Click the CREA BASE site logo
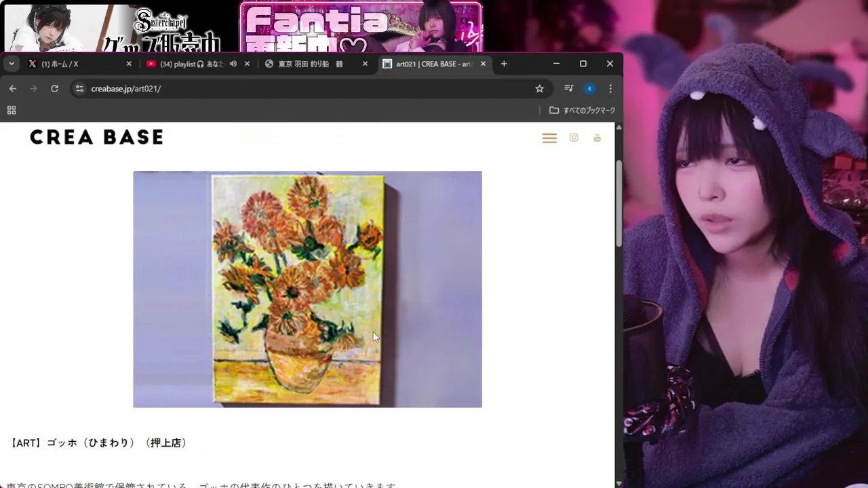The image size is (868, 488). (96, 137)
